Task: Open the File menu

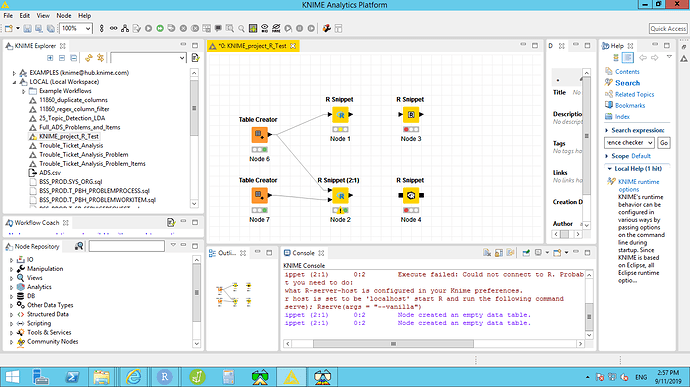Action: (x=8, y=15)
